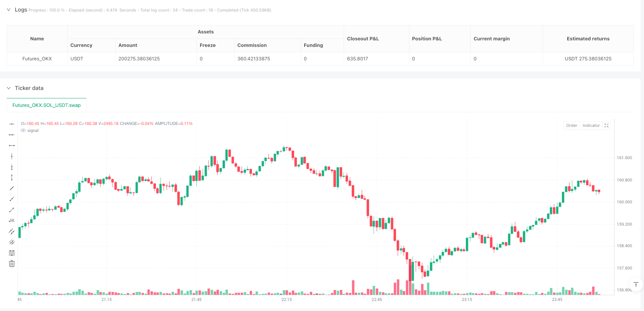
Task: Toggle the Indicator display on the chart
Action: click(x=591, y=126)
